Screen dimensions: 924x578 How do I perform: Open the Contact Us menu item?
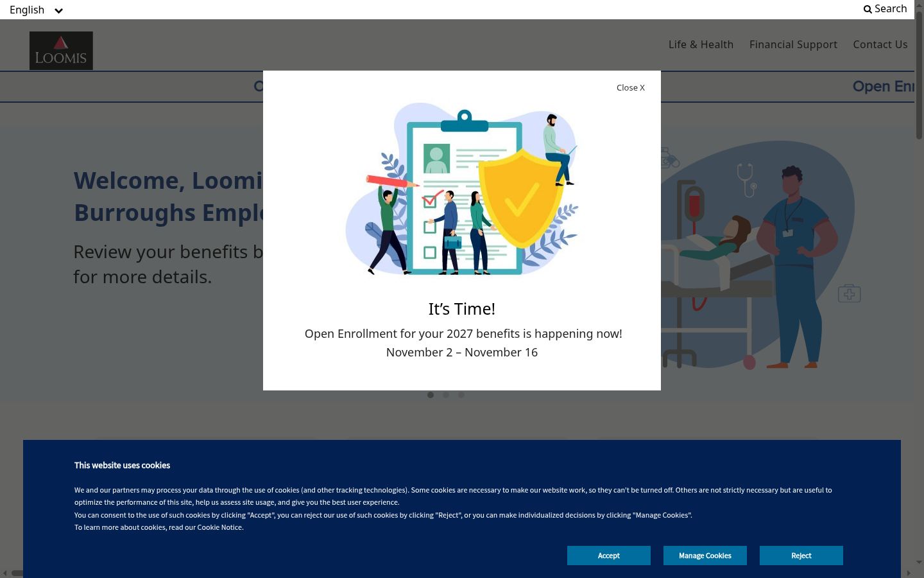click(x=880, y=44)
